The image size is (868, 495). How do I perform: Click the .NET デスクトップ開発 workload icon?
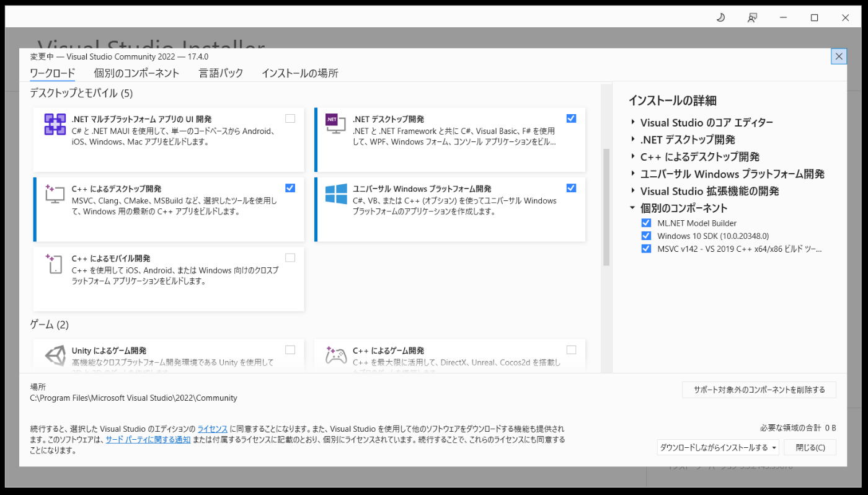click(x=335, y=123)
